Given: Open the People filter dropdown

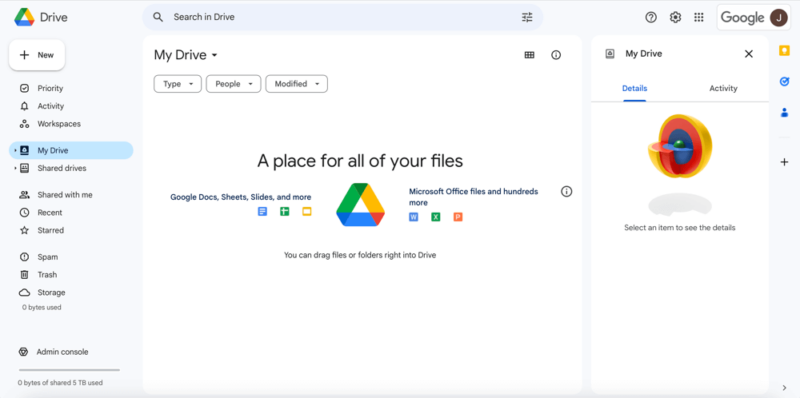Looking at the screenshot, I should click(234, 84).
